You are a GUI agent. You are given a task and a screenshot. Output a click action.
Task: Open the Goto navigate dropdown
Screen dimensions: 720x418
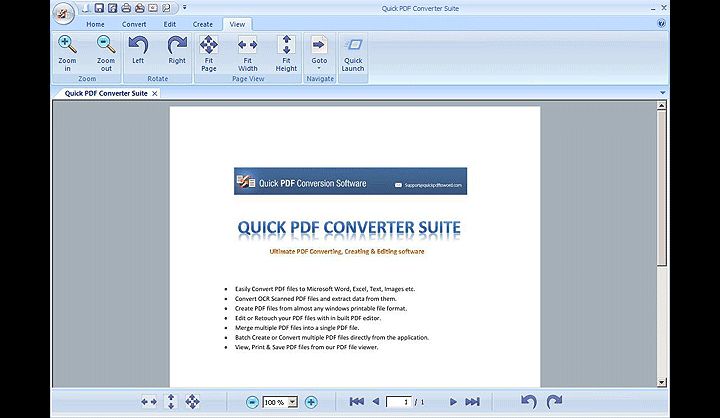[x=319, y=53]
